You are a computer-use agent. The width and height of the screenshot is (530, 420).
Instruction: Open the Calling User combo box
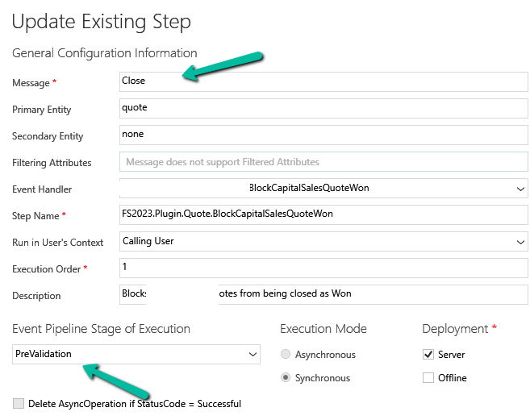(315, 241)
